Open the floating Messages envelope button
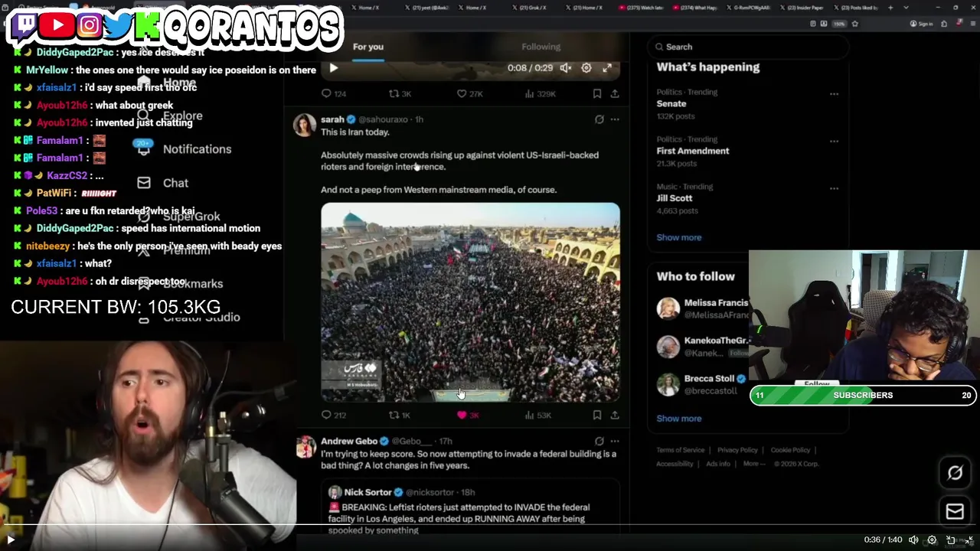 955,512
